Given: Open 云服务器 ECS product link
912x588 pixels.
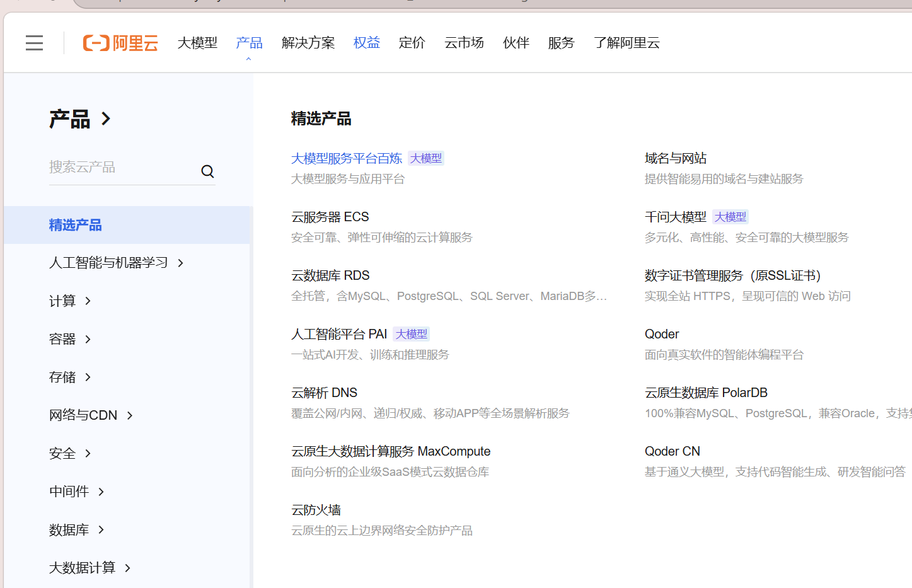Looking at the screenshot, I should tap(330, 217).
